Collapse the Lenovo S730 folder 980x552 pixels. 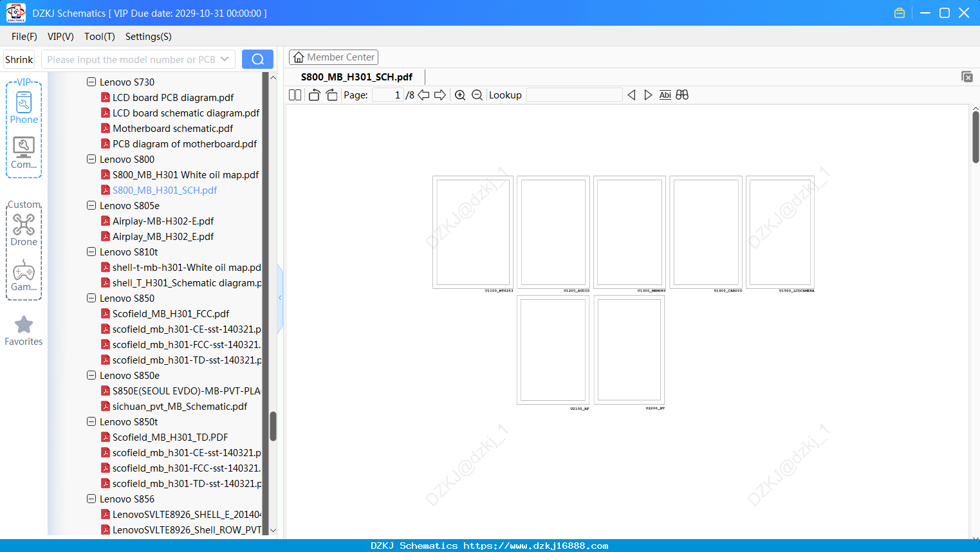click(x=91, y=82)
